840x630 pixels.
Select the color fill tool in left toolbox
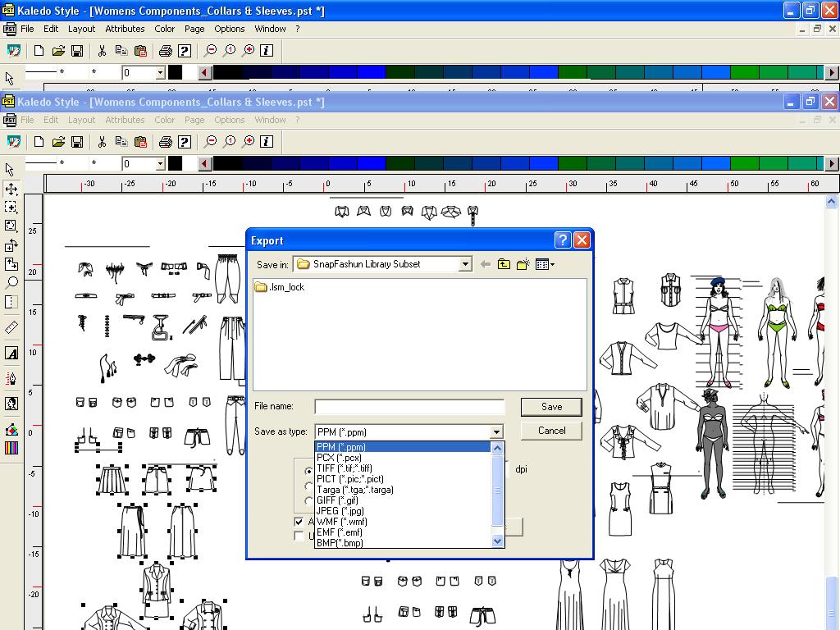[11, 429]
